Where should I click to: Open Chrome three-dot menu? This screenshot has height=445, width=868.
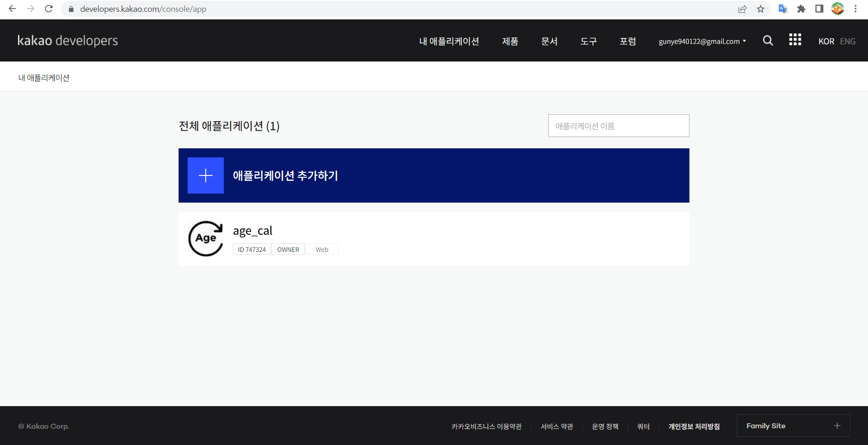click(x=855, y=9)
